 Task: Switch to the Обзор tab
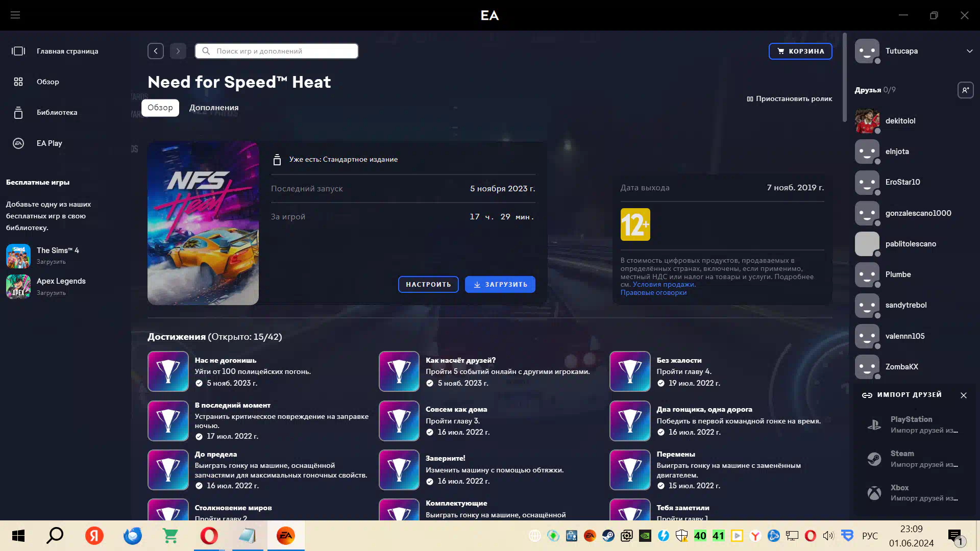[x=160, y=108]
